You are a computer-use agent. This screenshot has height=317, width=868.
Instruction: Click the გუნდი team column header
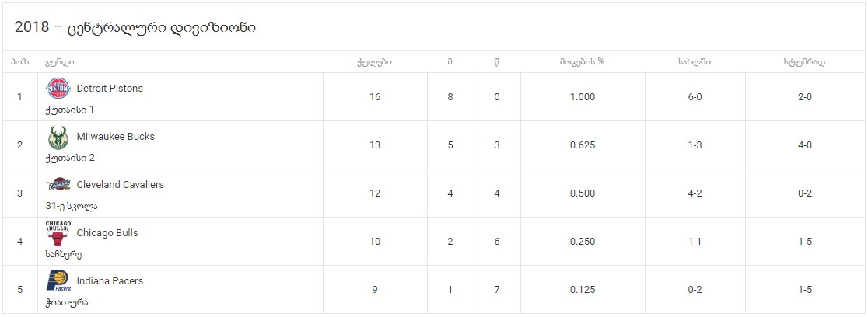point(60,62)
